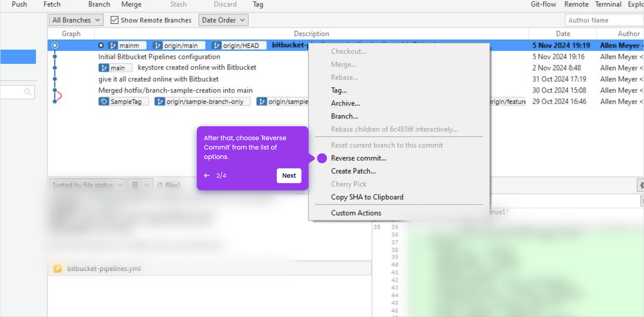Click the Stash toolbar button
Image resolution: width=644 pixels, height=317 pixels.
pyautogui.click(x=178, y=4)
